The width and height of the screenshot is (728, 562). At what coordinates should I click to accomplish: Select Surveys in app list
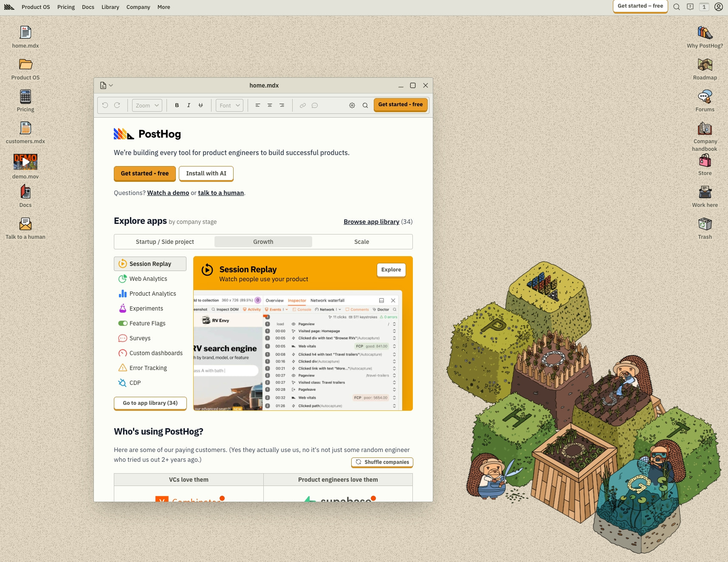[x=150, y=338]
